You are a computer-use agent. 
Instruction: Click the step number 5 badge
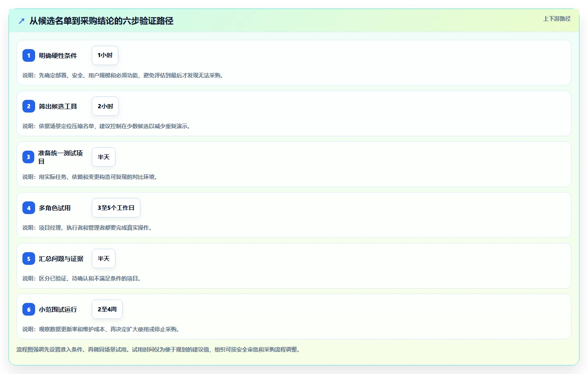pyautogui.click(x=29, y=258)
